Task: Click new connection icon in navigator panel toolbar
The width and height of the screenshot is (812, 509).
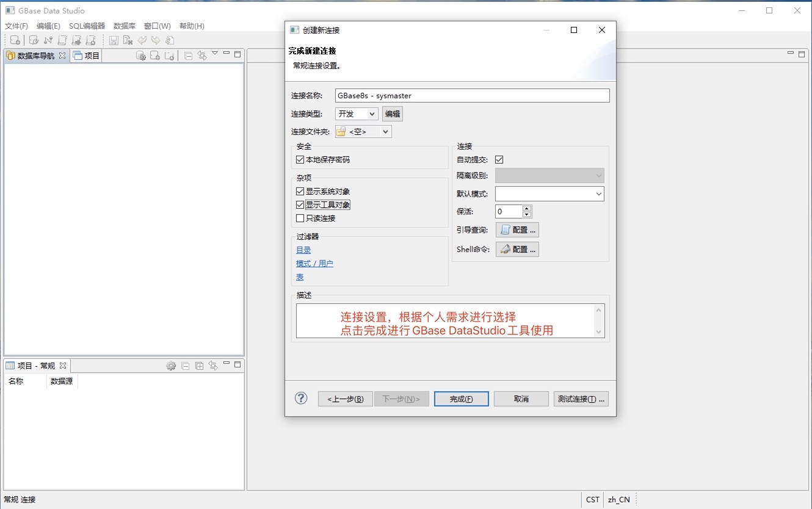Action: pos(155,56)
